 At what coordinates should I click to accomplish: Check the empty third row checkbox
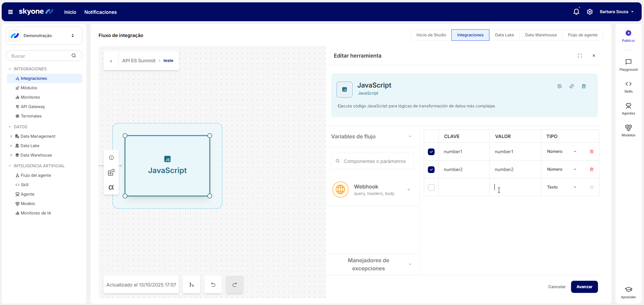(x=431, y=188)
